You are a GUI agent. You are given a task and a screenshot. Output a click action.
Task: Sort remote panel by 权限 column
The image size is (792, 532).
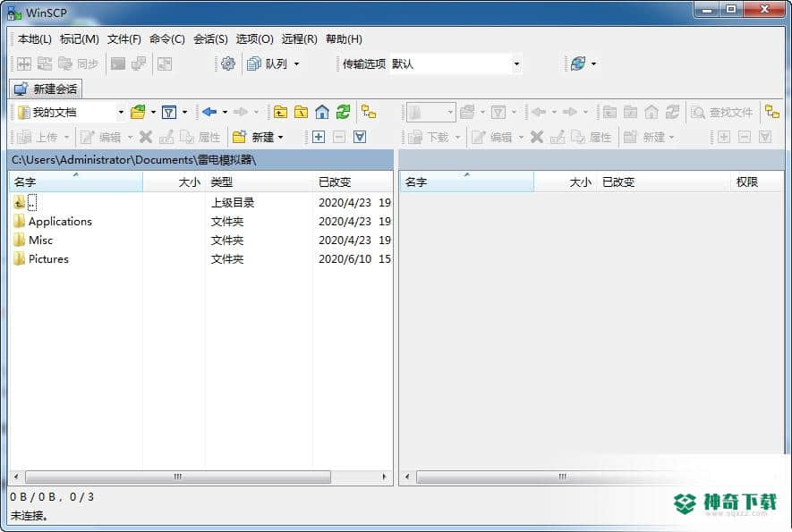click(756, 182)
